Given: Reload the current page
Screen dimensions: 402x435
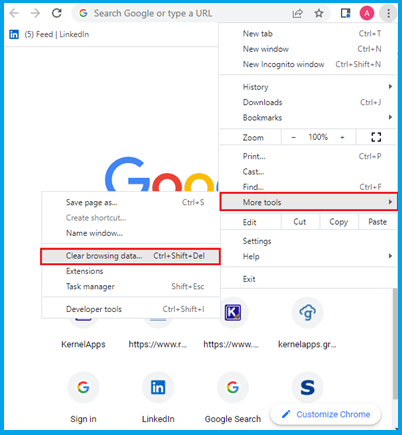Looking at the screenshot, I should pos(57,13).
